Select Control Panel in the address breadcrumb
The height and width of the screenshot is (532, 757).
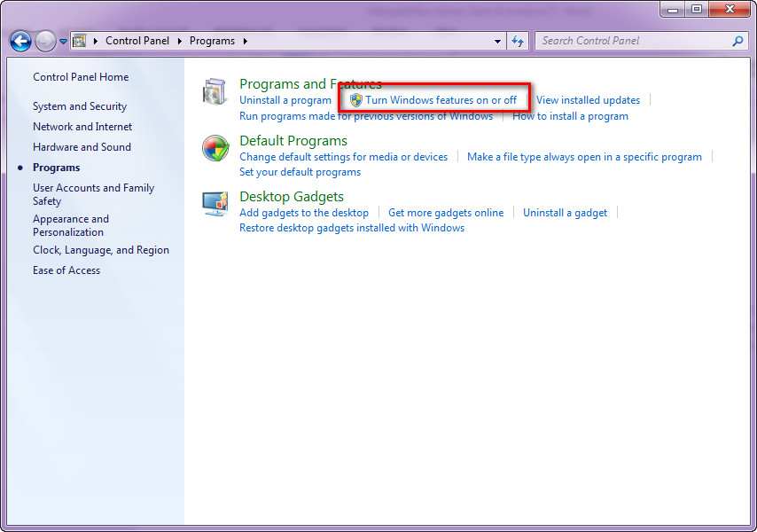[137, 41]
